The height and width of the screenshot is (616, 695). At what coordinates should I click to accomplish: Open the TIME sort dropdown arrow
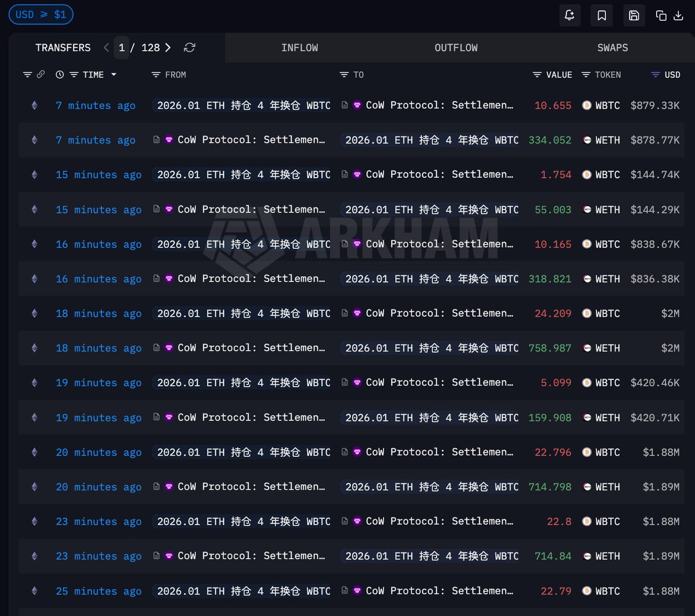[114, 75]
